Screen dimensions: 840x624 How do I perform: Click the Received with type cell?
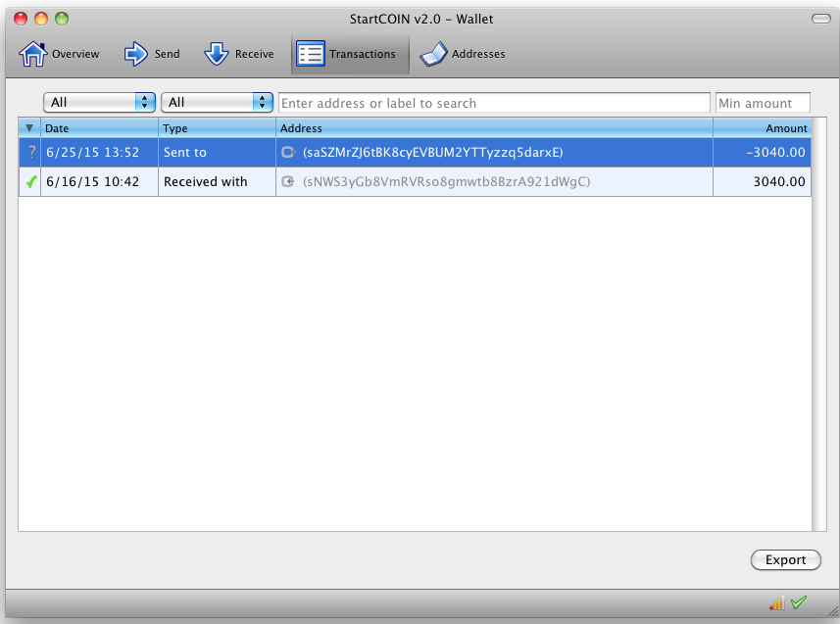click(x=217, y=182)
